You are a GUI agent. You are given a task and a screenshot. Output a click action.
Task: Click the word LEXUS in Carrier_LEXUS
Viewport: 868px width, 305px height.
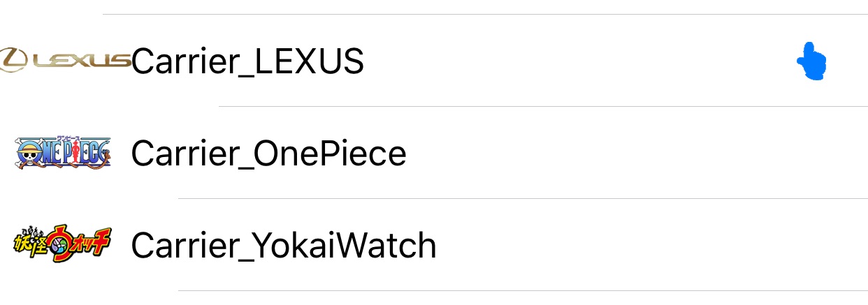tap(308, 61)
